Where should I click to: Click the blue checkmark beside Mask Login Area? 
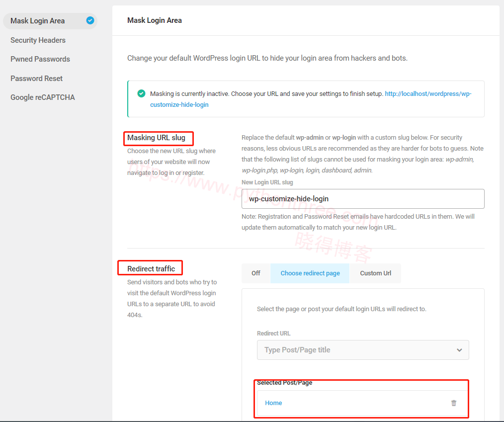click(x=90, y=20)
